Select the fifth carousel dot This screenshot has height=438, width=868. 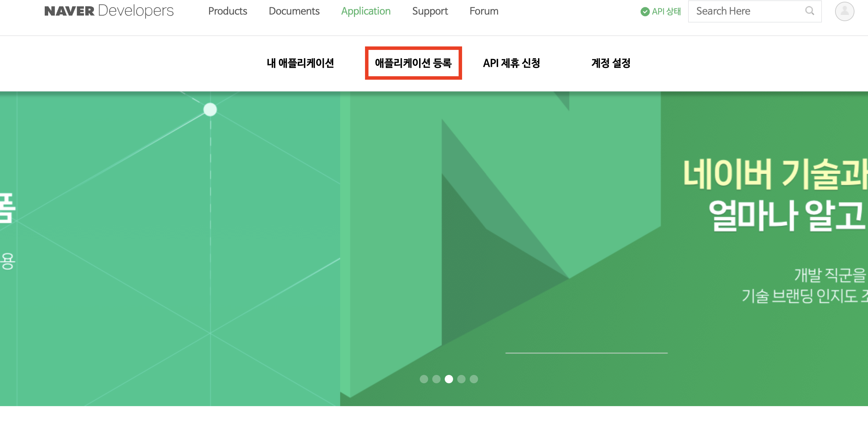coord(474,379)
